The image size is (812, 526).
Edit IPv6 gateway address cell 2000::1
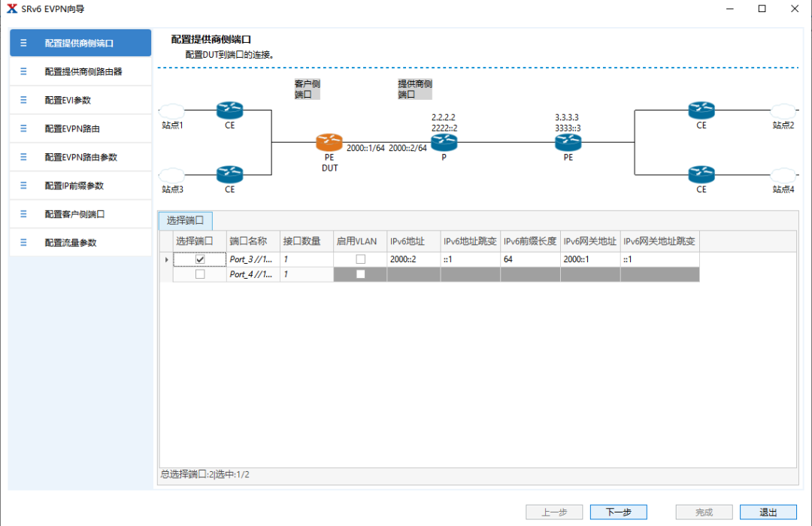pos(590,259)
